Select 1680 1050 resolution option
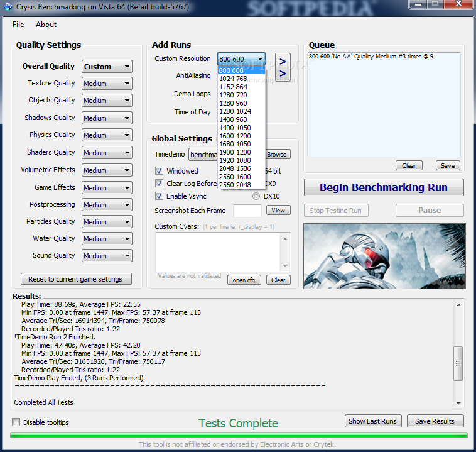This screenshot has height=452, width=476. [x=241, y=144]
